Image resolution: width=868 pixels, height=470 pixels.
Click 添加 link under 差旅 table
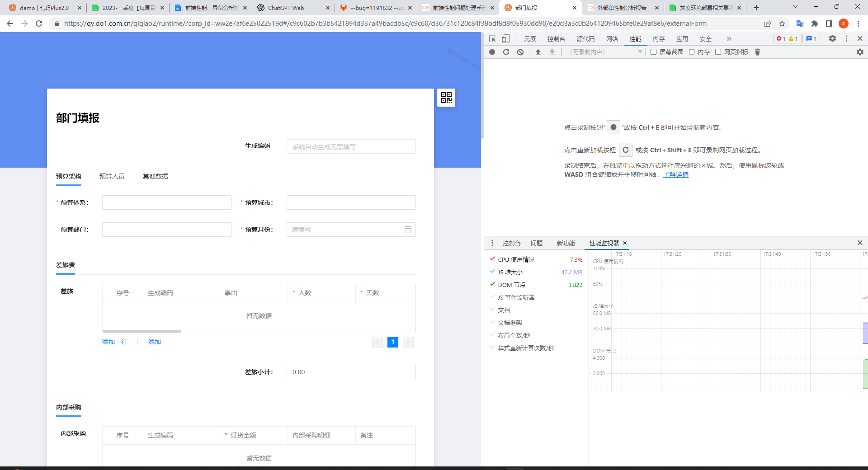pos(155,342)
